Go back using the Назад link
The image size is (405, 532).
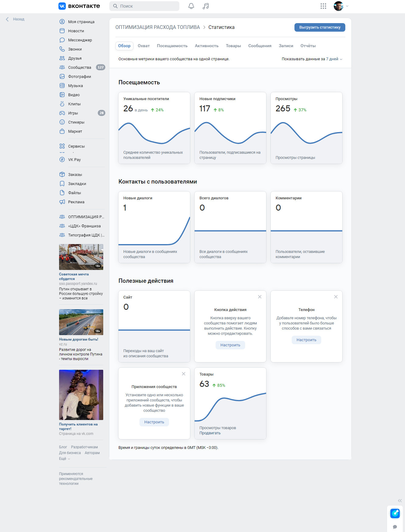click(15, 19)
